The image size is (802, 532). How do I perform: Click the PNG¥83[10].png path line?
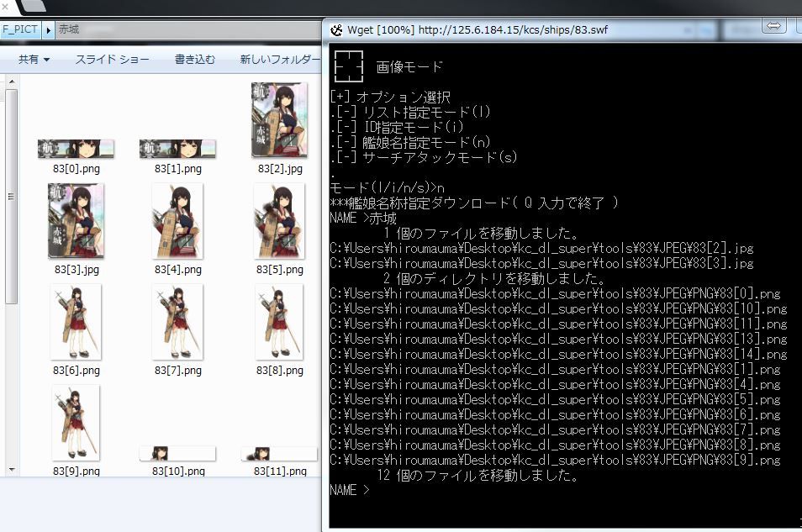[x=558, y=309]
